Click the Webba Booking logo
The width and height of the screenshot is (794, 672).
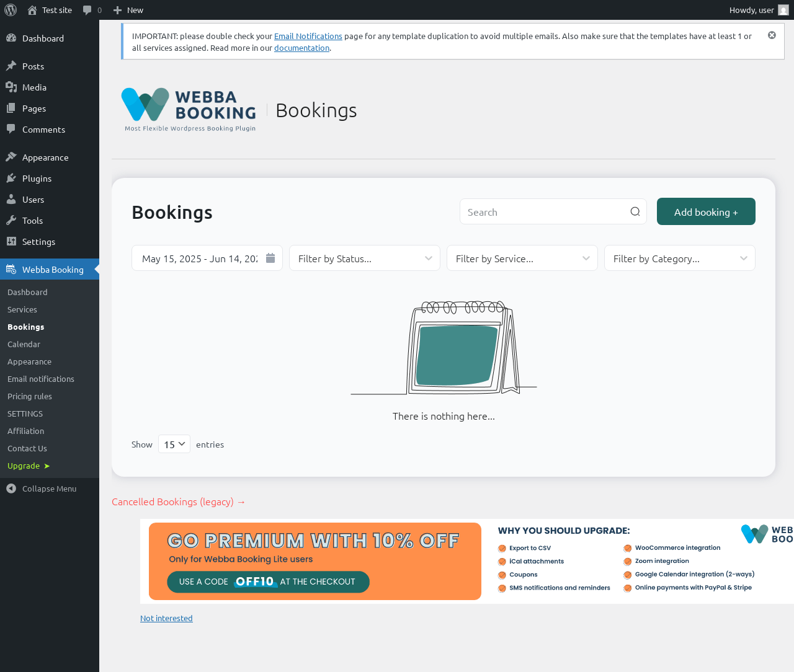189,110
